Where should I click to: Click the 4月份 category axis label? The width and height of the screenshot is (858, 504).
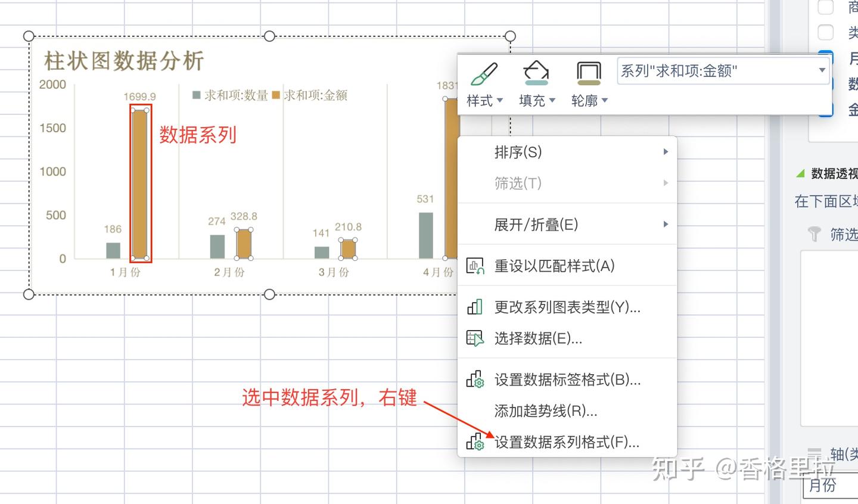pos(438,272)
